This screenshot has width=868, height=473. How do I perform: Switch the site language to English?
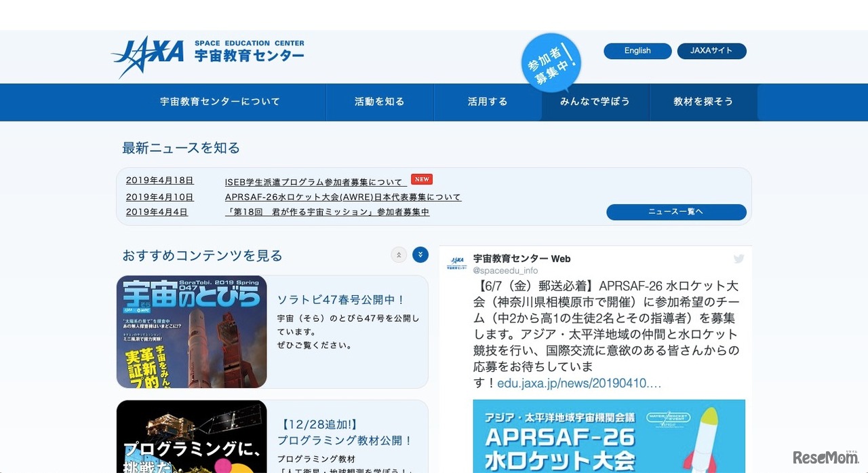(637, 50)
